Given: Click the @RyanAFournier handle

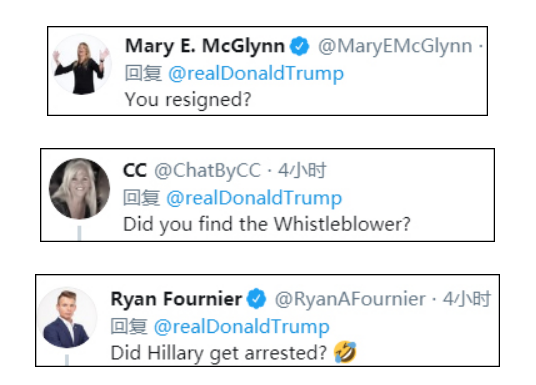Looking at the screenshot, I should [350, 299].
